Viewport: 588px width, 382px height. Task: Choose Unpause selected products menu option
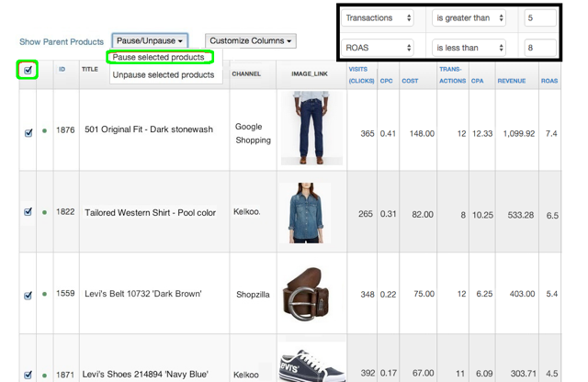coord(164,75)
